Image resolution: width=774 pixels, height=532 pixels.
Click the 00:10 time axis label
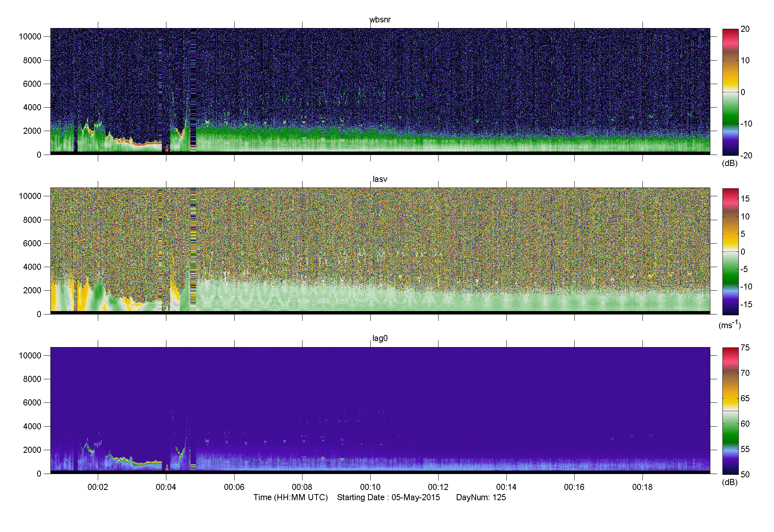[370, 487]
